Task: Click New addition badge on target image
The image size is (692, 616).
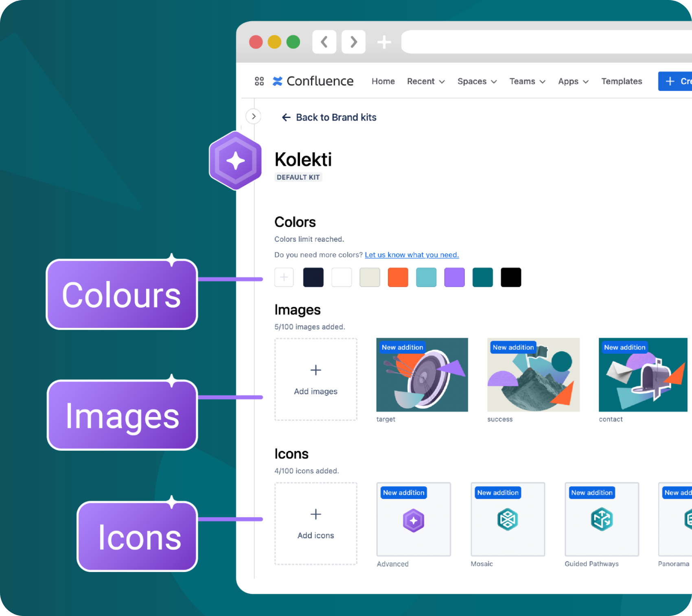Action: coord(403,347)
